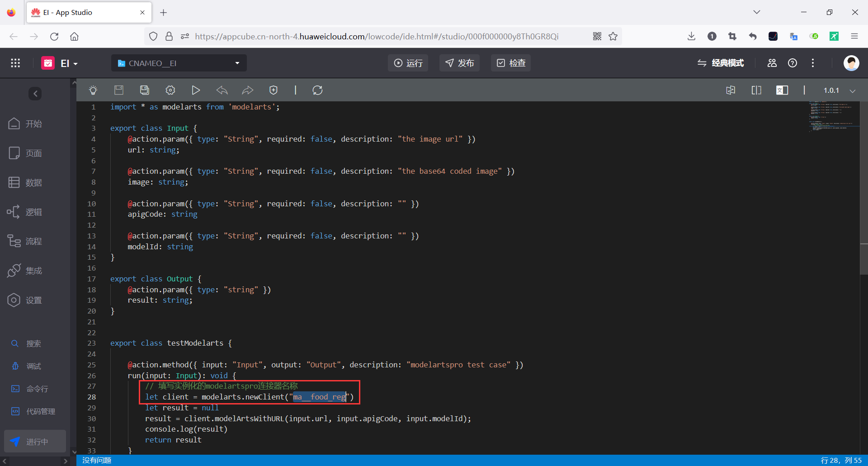868x466 pixels.
Task: Click the lightbulb icon in editor toolbar
Action: click(x=93, y=90)
